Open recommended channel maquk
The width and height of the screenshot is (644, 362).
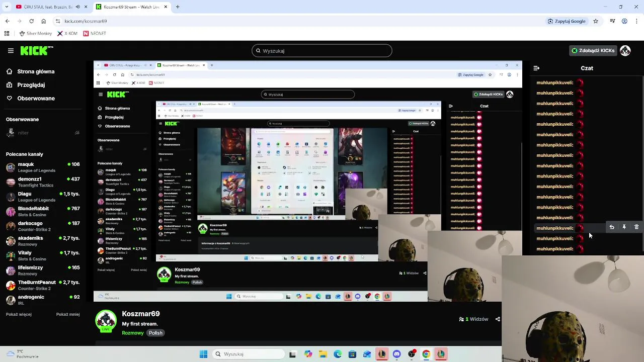point(43,167)
